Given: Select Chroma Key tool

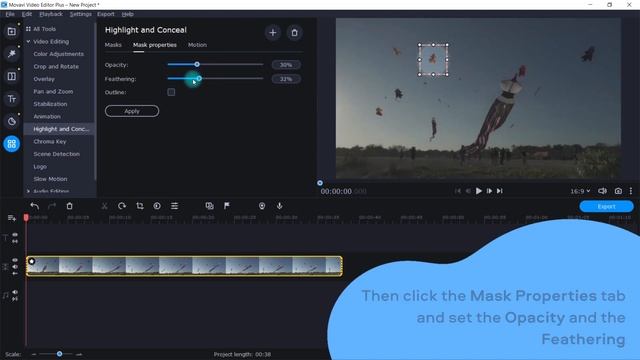Looking at the screenshot, I should (x=50, y=142).
